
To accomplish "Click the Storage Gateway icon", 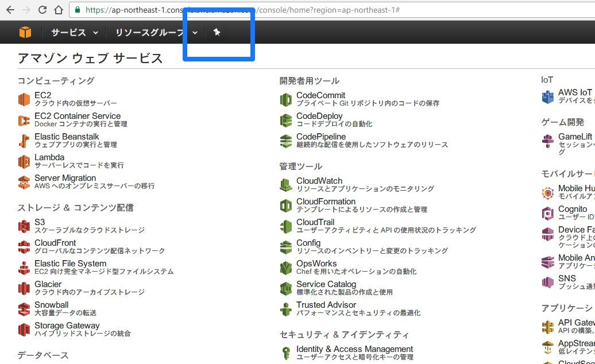I will pos(24,330).
